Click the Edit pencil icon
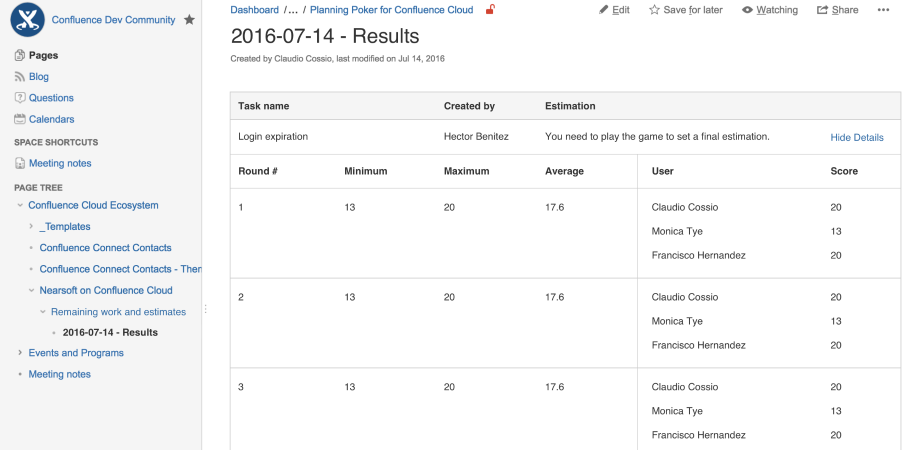Screen dimensions: 919x450 click(x=603, y=10)
